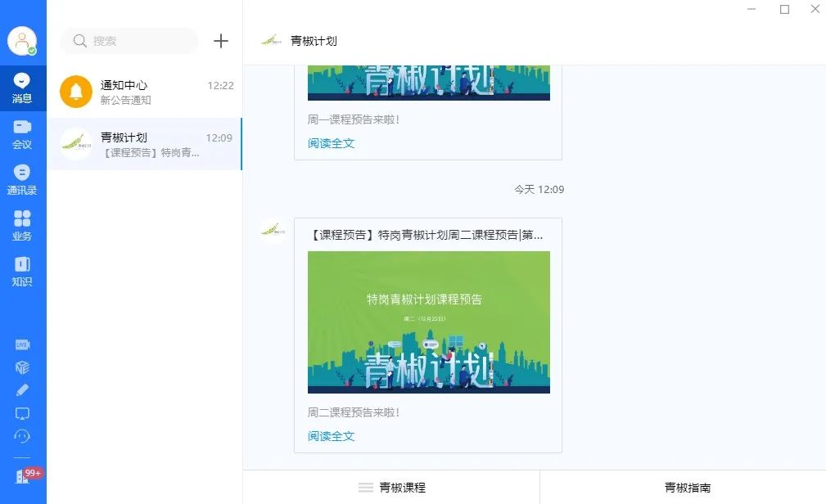Viewport: 826px width, 504px height.
Task: Open the 阅读全文 link on Tuesday's preview
Action: point(329,436)
